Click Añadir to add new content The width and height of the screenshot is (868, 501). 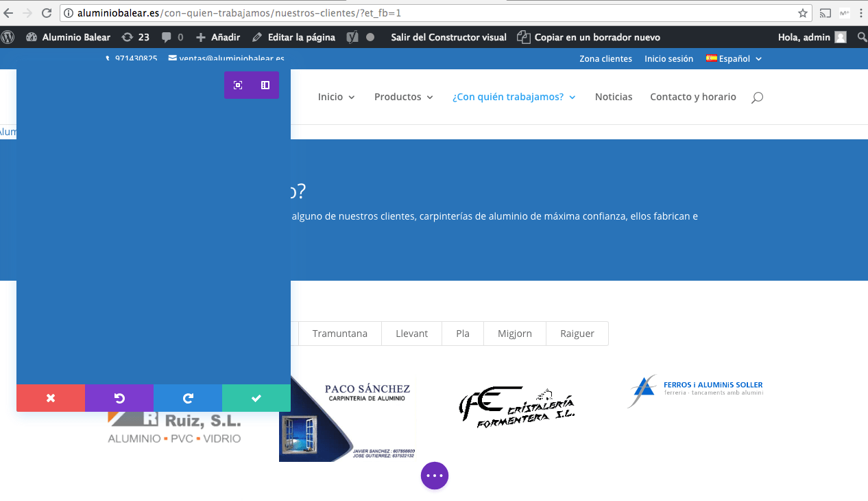(218, 37)
